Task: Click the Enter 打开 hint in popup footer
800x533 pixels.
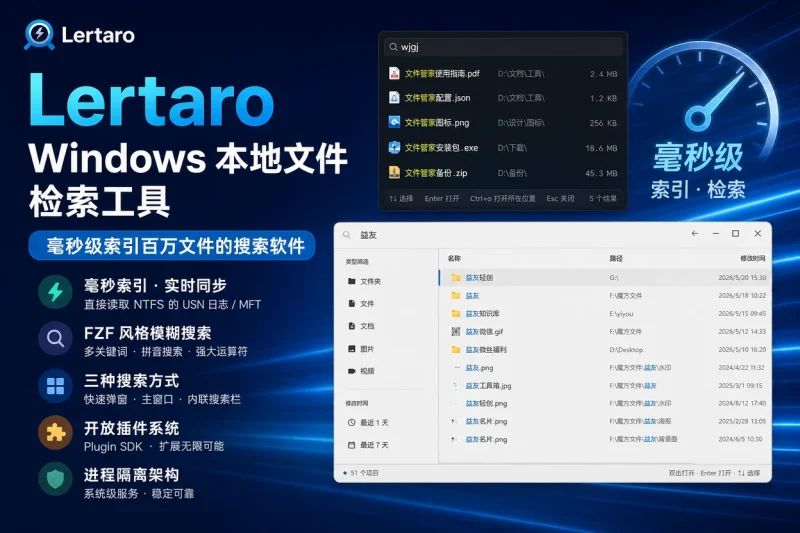Action: pyautogui.click(x=442, y=198)
